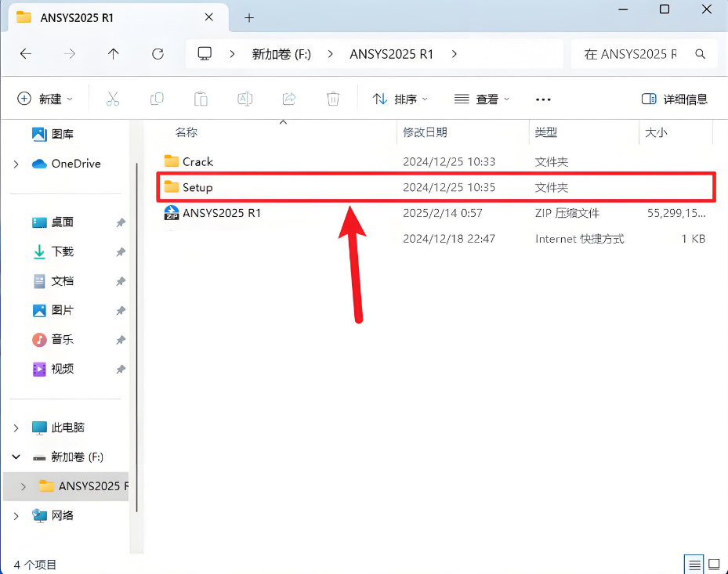
Task: Unpin 桌面 using its pin icon
Action: click(x=121, y=222)
